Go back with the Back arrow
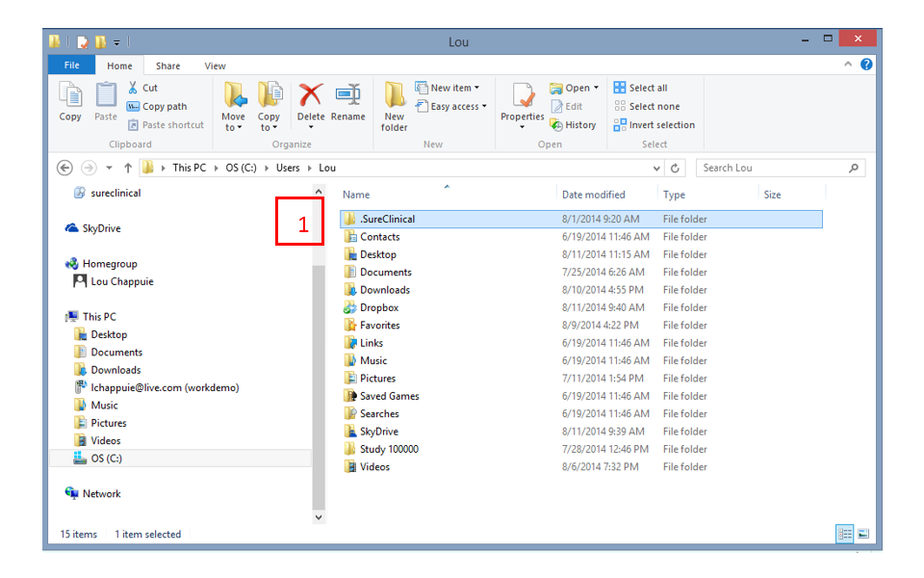This screenshot has width=924, height=578. [64, 168]
